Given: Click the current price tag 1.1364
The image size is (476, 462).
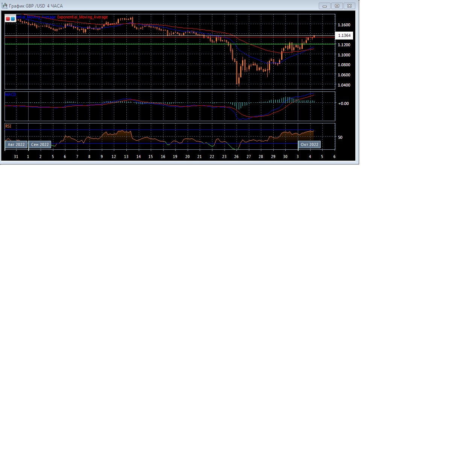Looking at the screenshot, I should click(344, 35).
